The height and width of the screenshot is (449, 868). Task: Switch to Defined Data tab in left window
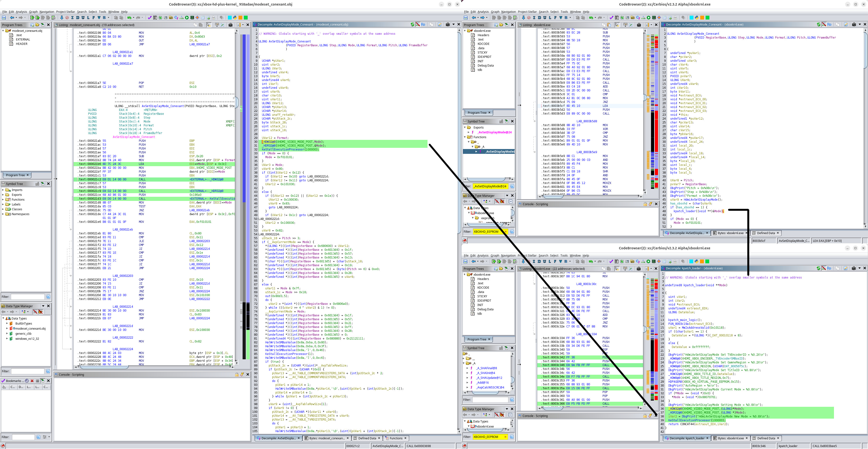point(367,438)
